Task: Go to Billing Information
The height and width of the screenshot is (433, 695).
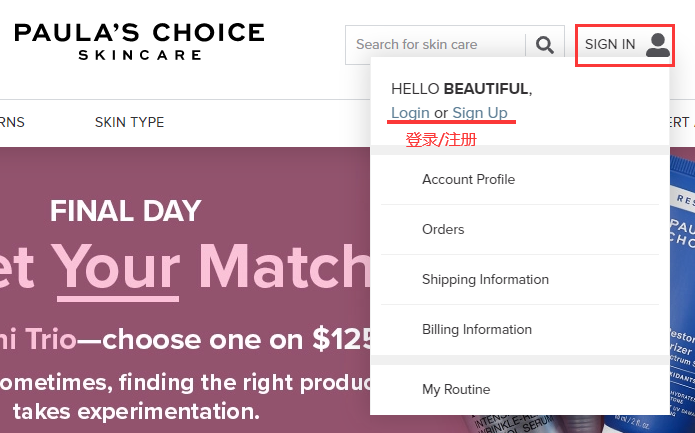Action: coord(477,330)
